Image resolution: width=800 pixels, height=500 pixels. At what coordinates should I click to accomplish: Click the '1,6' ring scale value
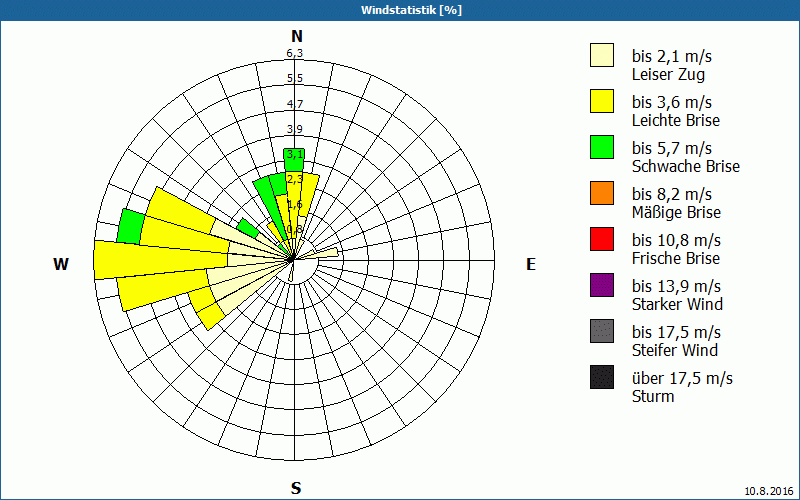(x=295, y=204)
